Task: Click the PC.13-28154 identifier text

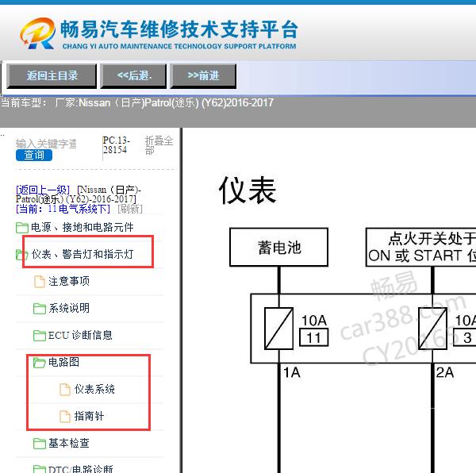Action: (117, 145)
